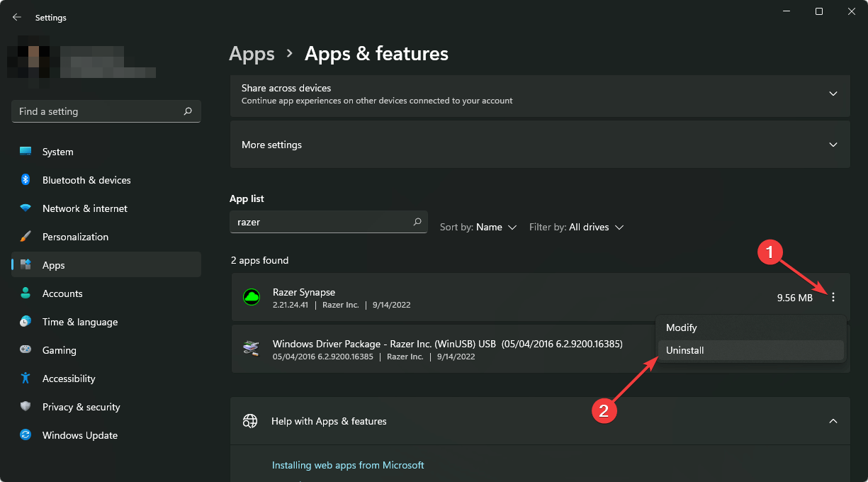The image size is (868, 482).
Task: Go to Network & internet settings
Action: (84, 208)
